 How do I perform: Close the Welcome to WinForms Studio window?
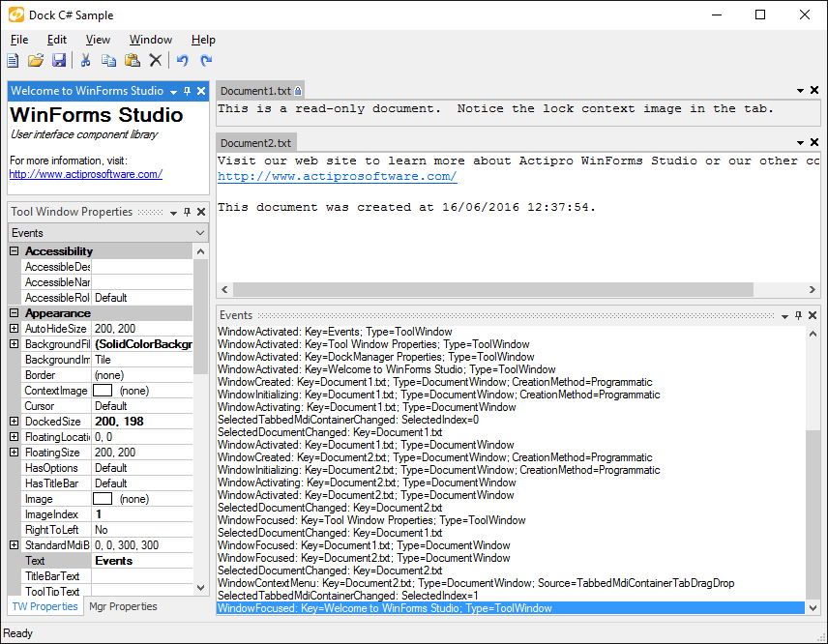tap(201, 91)
